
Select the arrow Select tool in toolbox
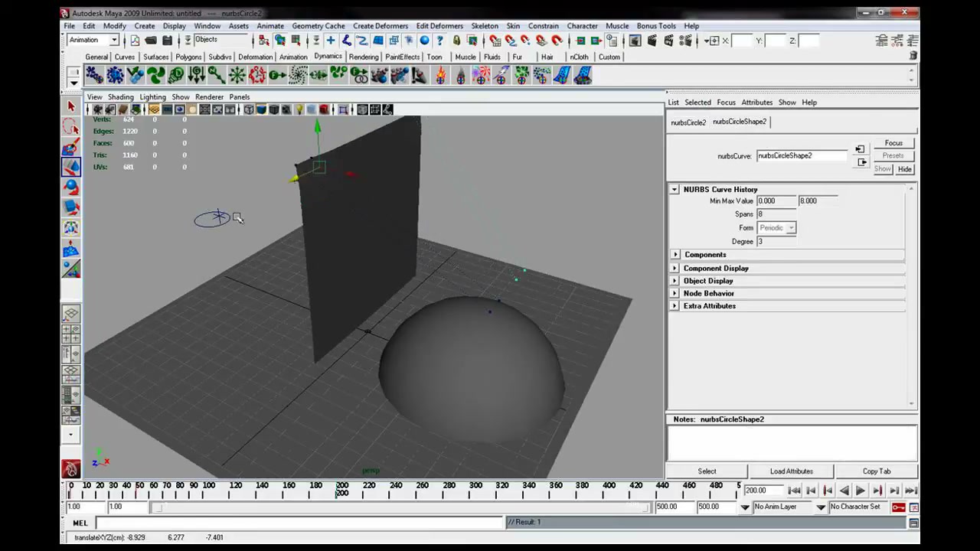pyautogui.click(x=71, y=107)
